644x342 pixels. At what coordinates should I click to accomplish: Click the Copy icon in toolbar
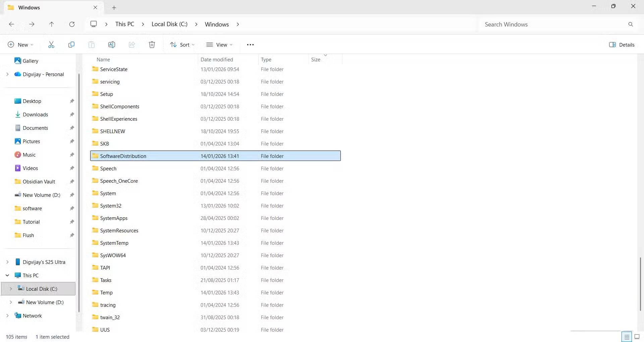[x=71, y=45]
